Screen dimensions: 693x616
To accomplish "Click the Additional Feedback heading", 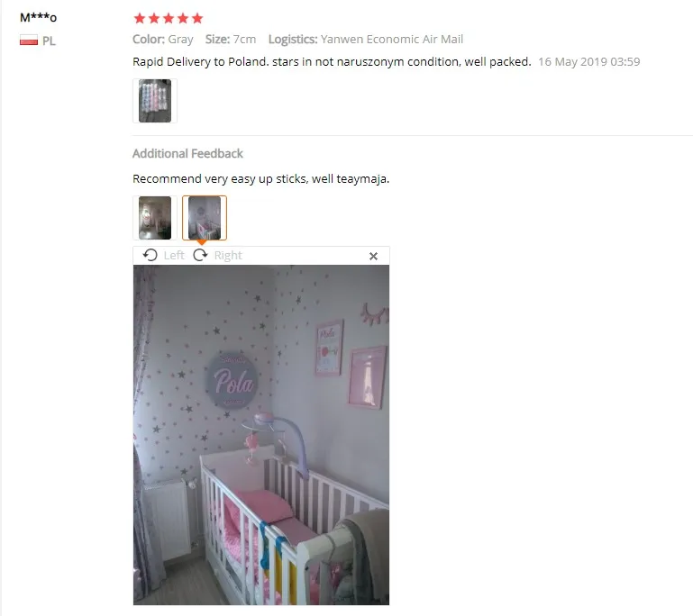I will pyautogui.click(x=187, y=153).
